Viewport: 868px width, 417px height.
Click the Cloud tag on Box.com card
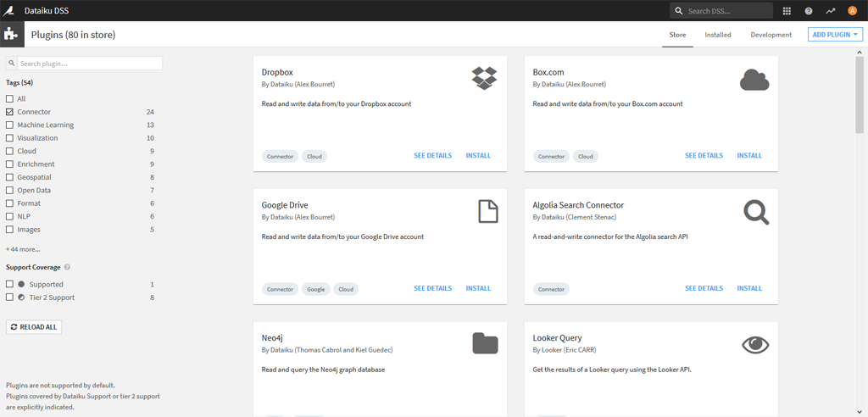point(586,156)
